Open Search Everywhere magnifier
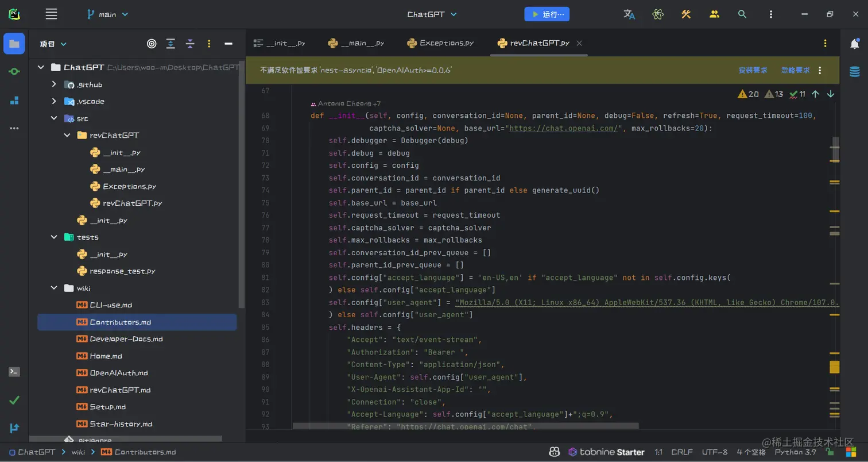Image resolution: width=868 pixels, height=462 pixels. 742,14
